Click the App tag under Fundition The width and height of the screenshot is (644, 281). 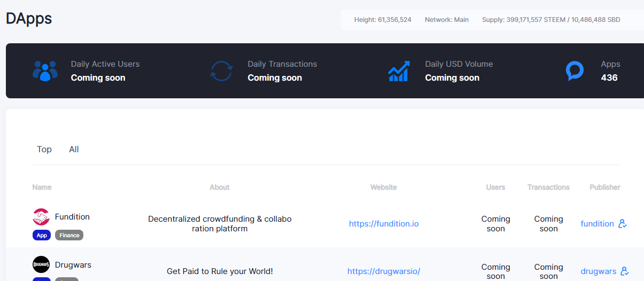pyautogui.click(x=42, y=235)
